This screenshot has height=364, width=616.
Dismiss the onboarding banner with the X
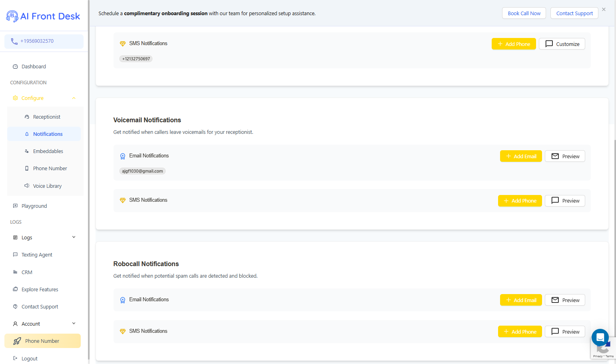(604, 9)
